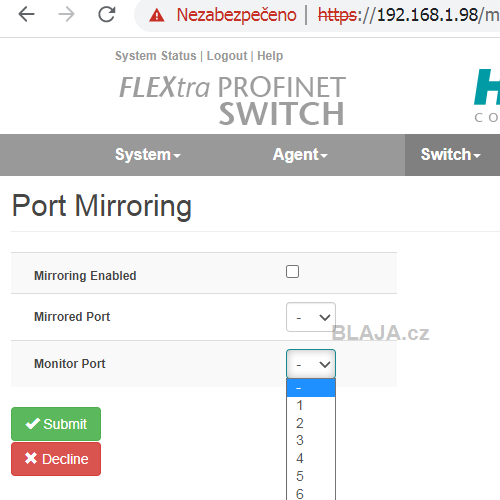Click the FLEXtra PROFINET SWITCH logo

pos(232,100)
